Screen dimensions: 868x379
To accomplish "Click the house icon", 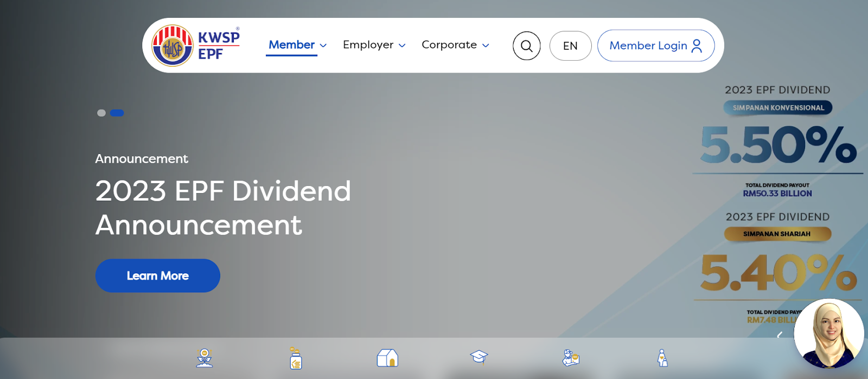I will [387, 358].
